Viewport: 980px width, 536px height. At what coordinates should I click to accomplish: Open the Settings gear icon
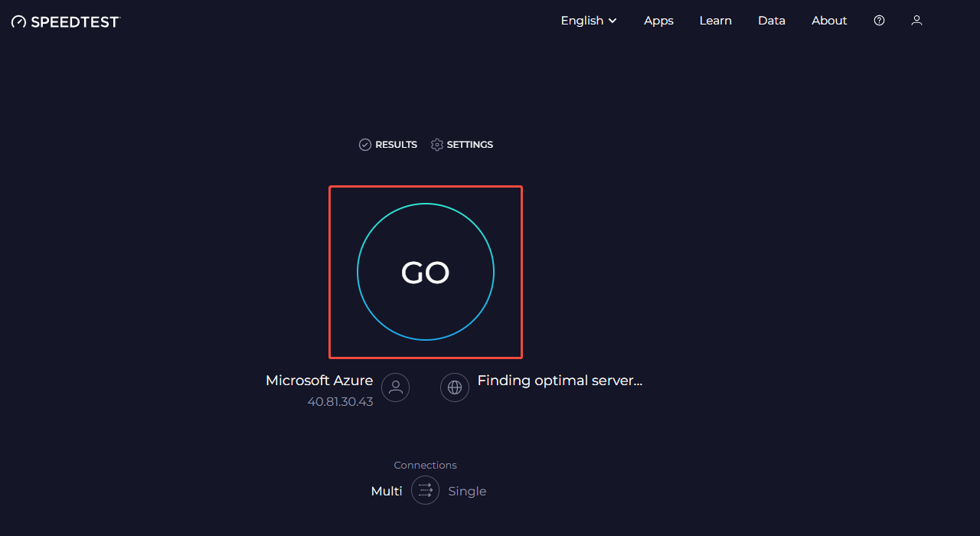[x=436, y=144]
